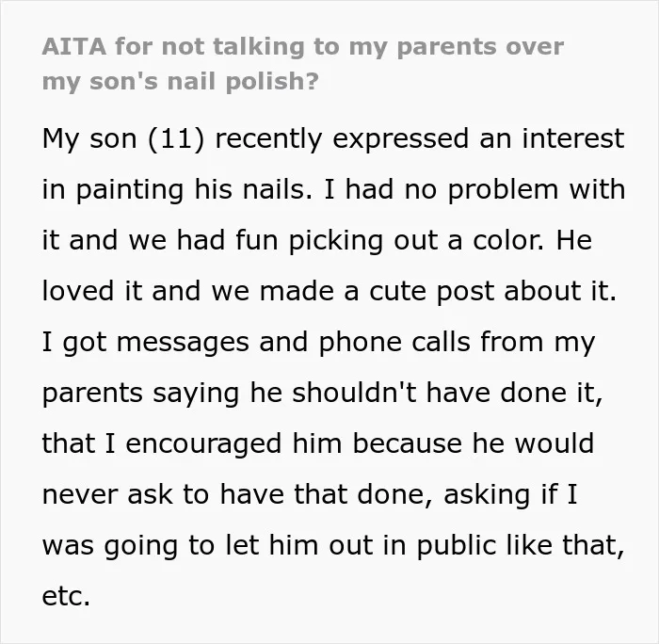
Task: Click the text 'parents saying he shouldn't'
Action: click(230, 393)
